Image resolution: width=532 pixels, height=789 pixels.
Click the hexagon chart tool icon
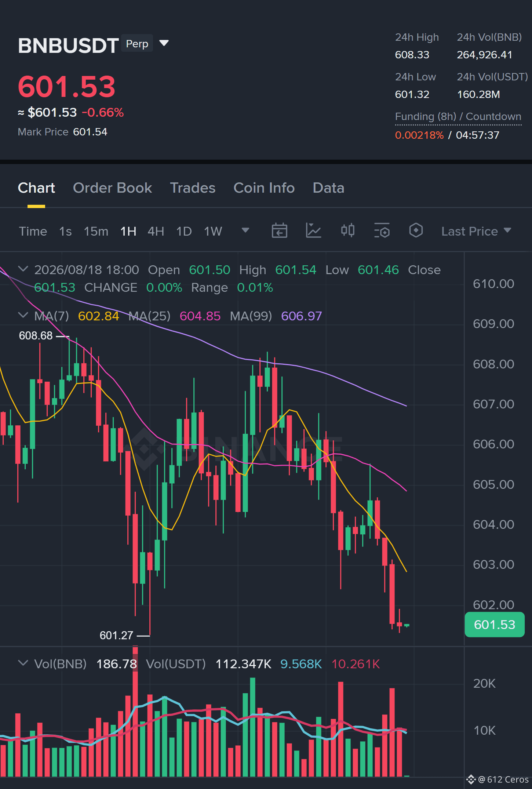coord(416,230)
